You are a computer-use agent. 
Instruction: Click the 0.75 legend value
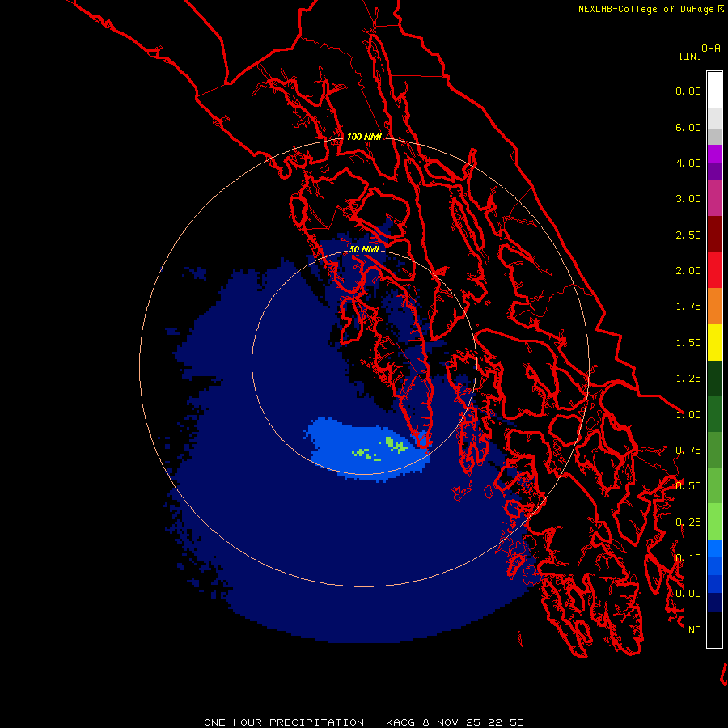[688, 451]
